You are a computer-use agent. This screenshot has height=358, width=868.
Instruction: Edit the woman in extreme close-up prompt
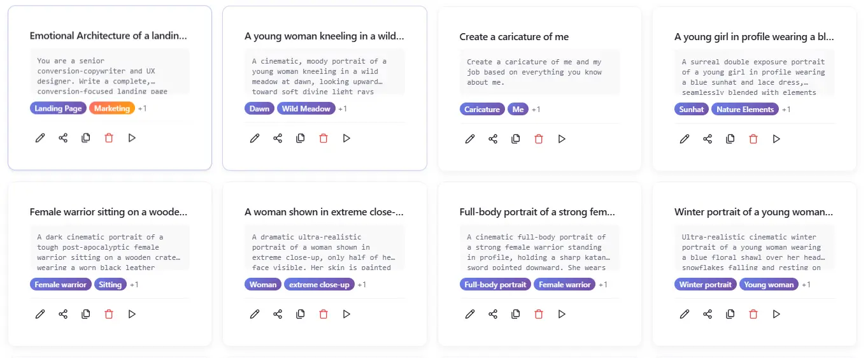pyautogui.click(x=255, y=314)
